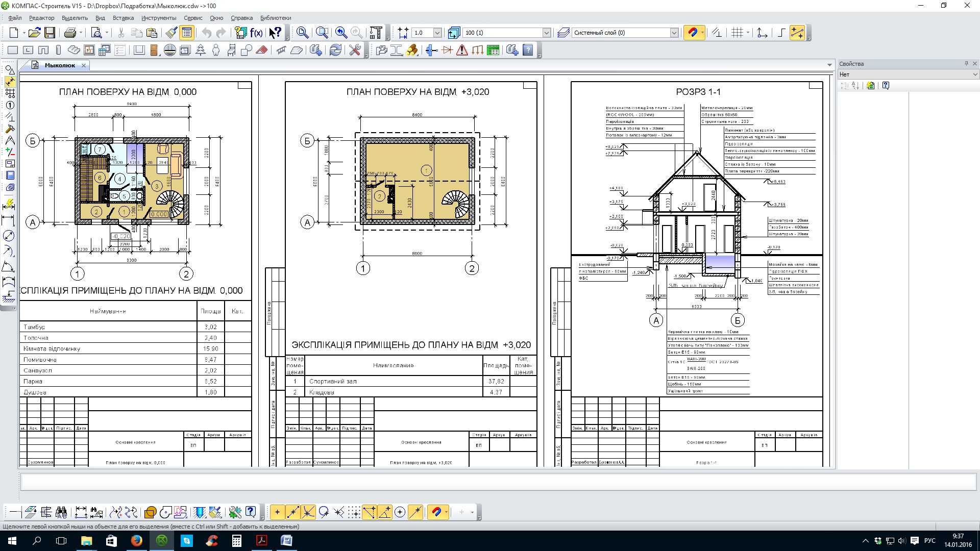Open Word from the taskbar
980x551 pixels.
tap(286, 541)
